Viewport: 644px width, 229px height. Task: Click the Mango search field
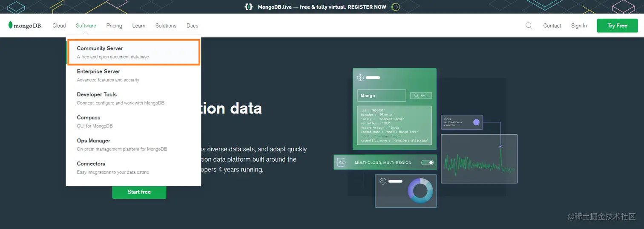pos(381,96)
